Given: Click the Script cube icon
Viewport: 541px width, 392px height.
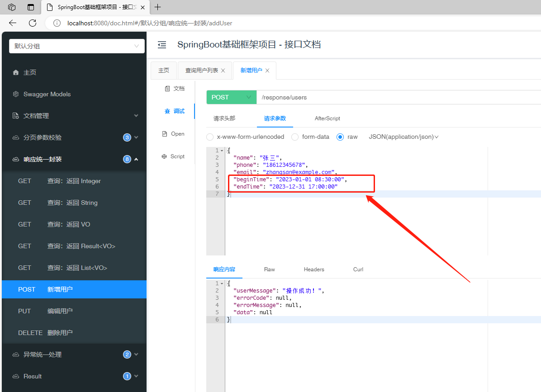Looking at the screenshot, I should click(164, 156).
